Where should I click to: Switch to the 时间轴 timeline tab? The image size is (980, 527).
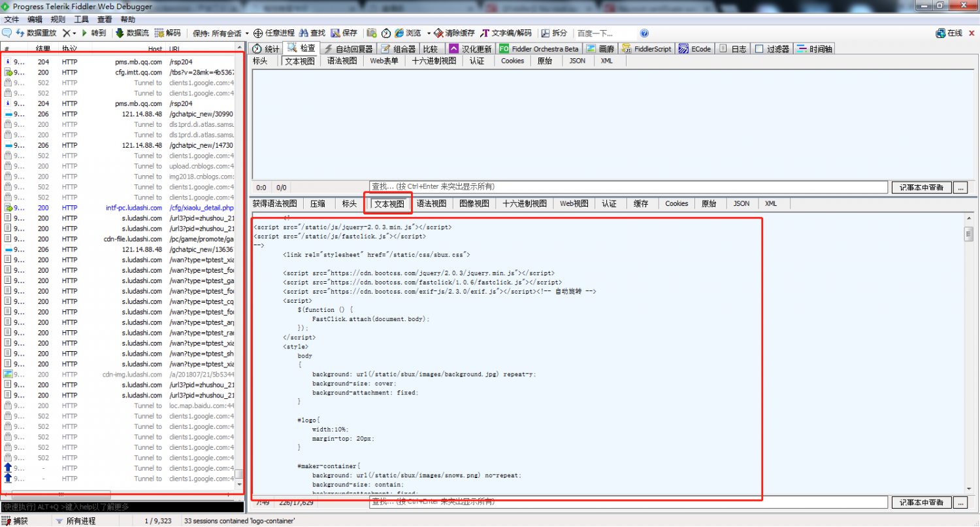point(814,49)
